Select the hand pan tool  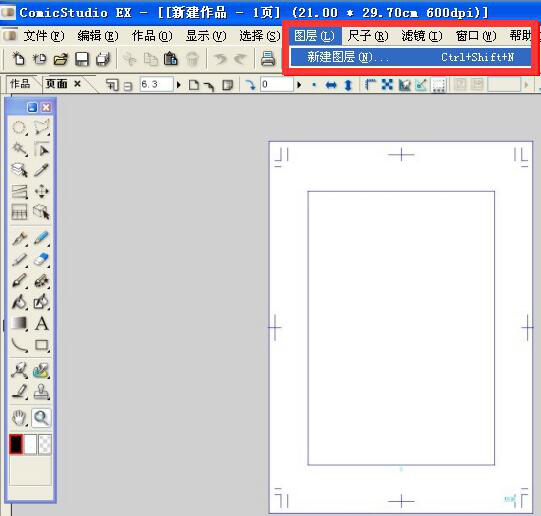click(x=19, y=418)
